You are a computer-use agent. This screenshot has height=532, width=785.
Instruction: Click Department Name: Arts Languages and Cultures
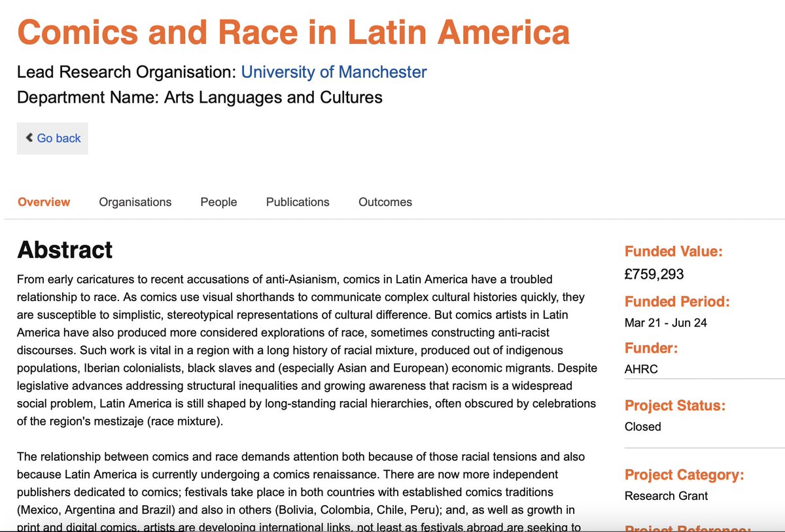[x=200, y=98]
